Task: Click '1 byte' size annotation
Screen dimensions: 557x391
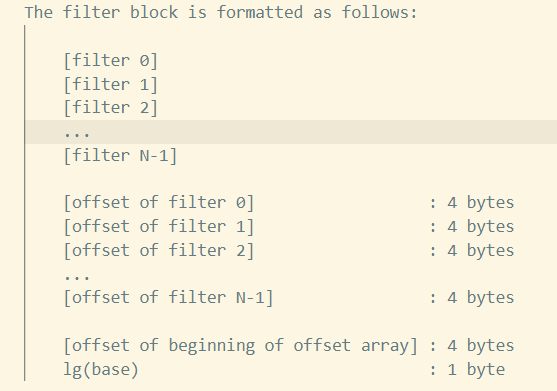Action: (476, 369)
